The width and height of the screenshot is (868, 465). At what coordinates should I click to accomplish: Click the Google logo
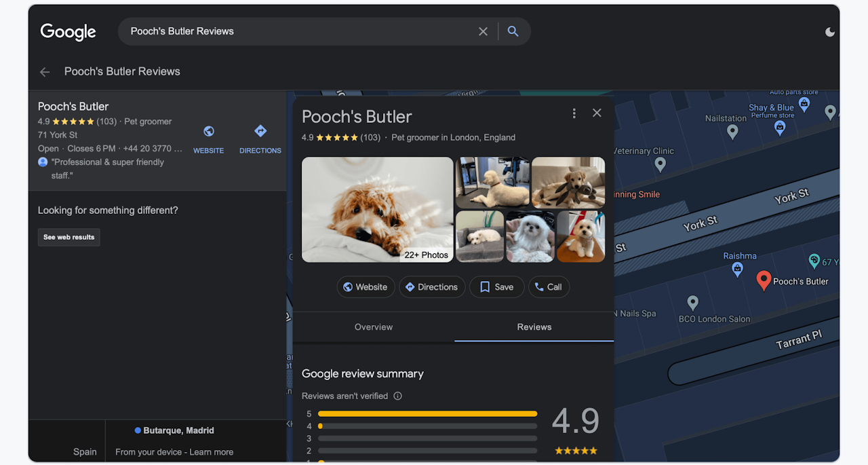(68, 32)
